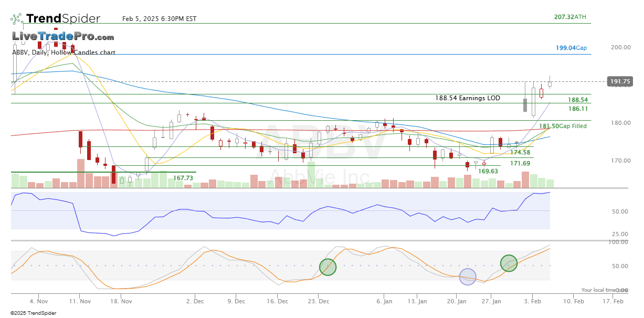Select the 174.58 price level label
The width and height of the screenshot is (644, 318).
pos(520,152)
